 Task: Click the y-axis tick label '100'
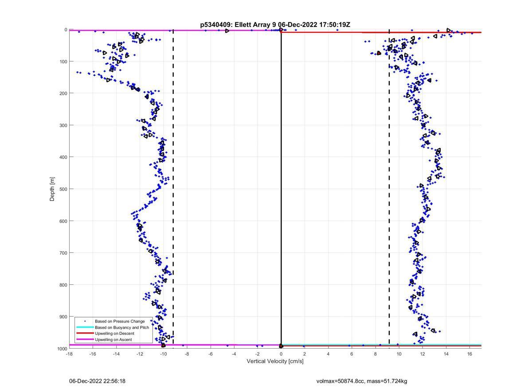(63, 62)
